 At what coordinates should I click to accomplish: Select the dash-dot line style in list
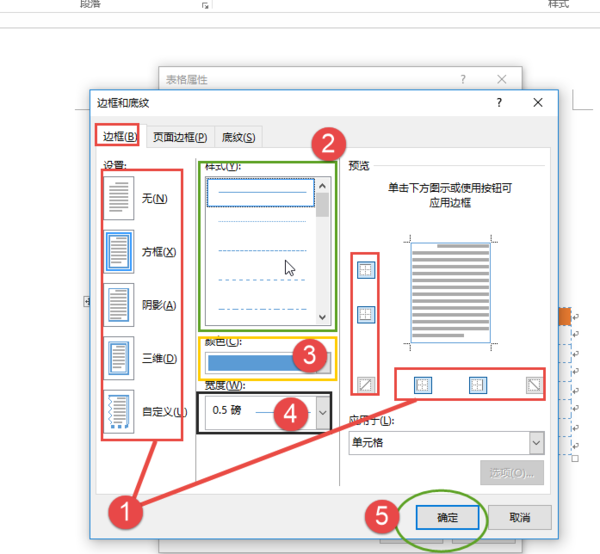click(262, 309)
